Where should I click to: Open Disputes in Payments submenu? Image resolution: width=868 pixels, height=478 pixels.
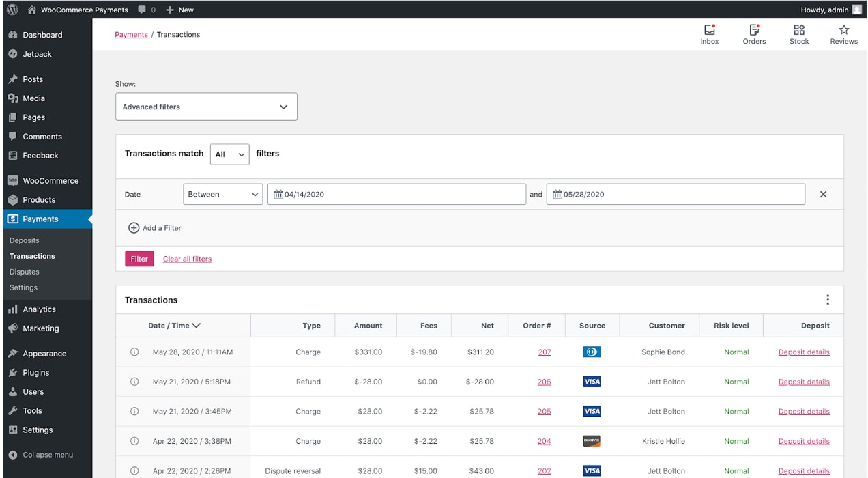tap(25, 272)
